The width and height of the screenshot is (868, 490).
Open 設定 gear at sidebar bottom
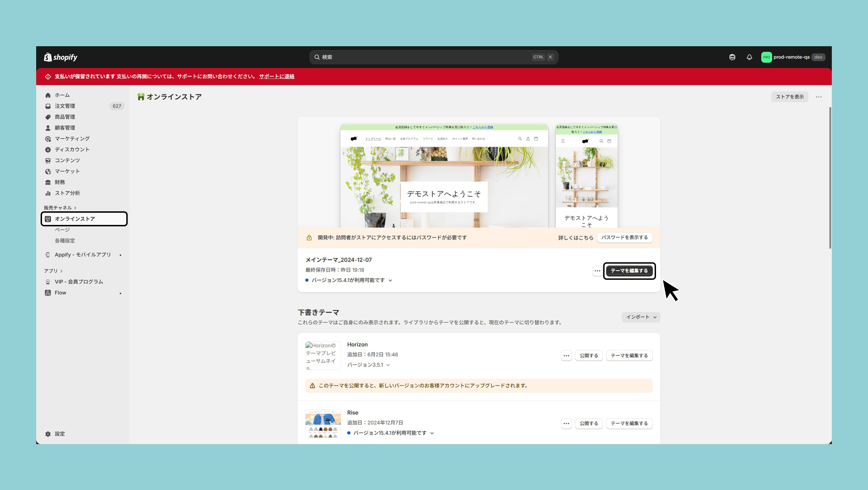48,434
